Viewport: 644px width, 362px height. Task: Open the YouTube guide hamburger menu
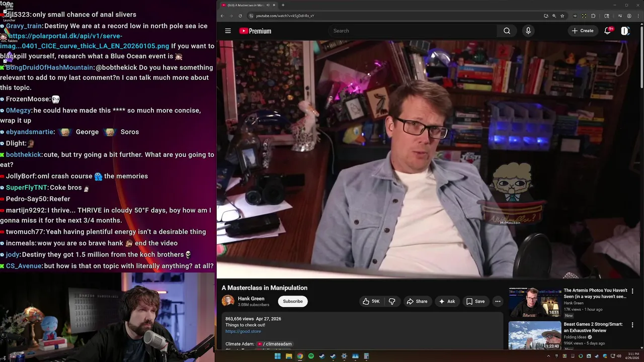[x=228, y=31]
